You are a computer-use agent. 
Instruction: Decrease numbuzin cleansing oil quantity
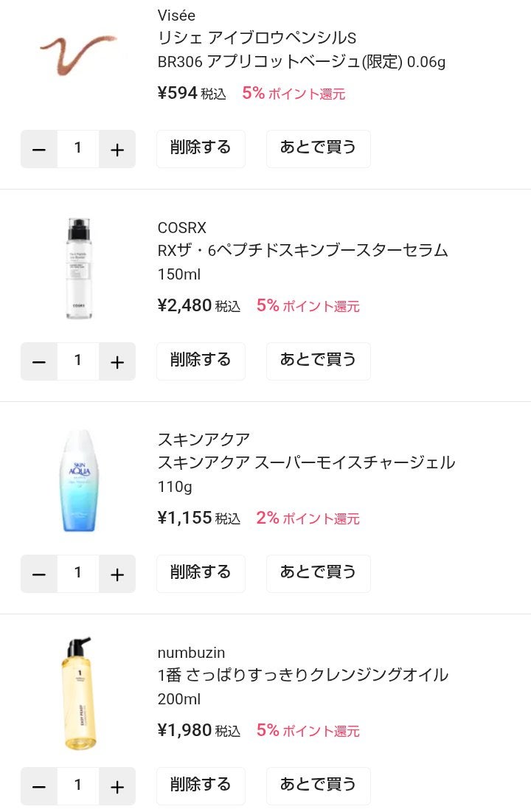click(39, 786)
